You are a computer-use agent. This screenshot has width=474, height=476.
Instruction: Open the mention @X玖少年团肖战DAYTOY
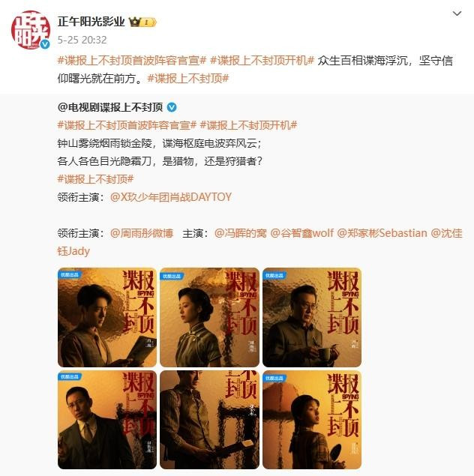tap(171, 197)
